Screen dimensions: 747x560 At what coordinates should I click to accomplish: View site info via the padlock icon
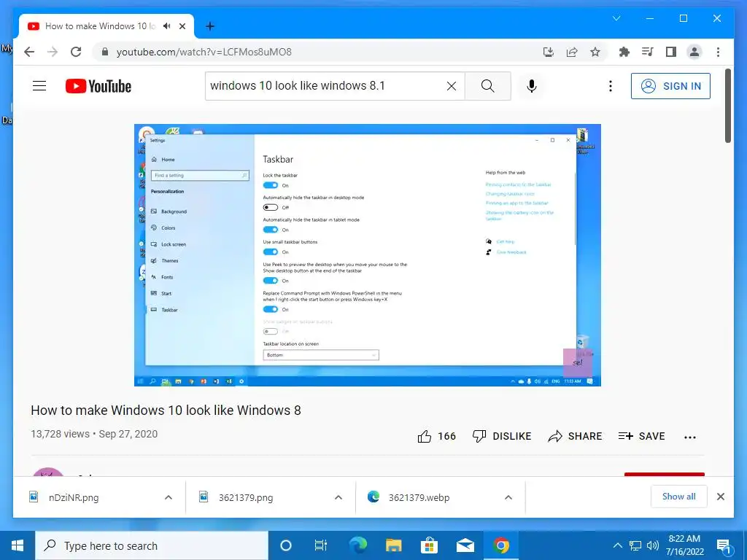click(x=105, y=52)
